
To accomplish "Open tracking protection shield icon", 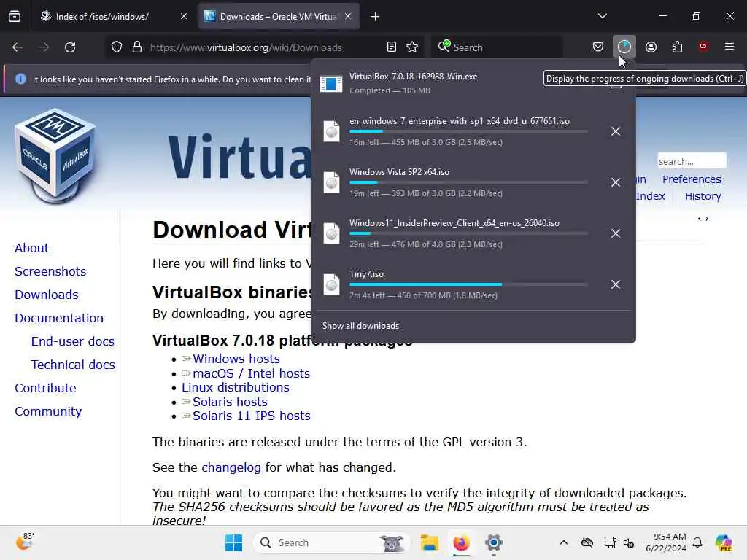I will pos(117,47).
